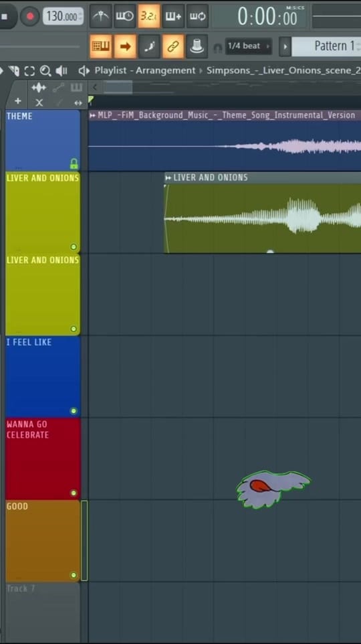The image size is (361, 644).
Task: Click the horizontal resize arrows icon
Action: (x=78, y=102)
